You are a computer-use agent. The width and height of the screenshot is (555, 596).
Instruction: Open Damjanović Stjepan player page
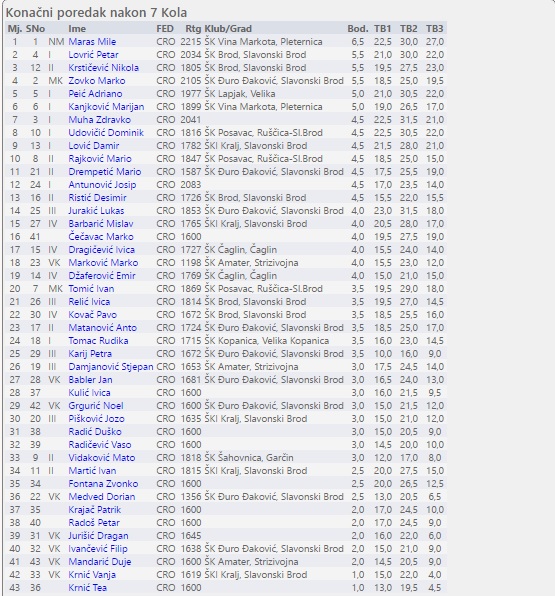pos(111,367)
